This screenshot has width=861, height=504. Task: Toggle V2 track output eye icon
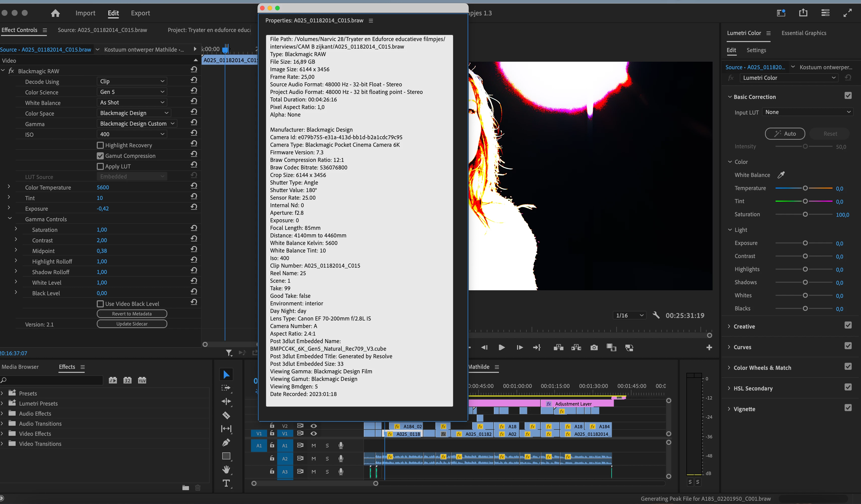(x=313, y=426)
